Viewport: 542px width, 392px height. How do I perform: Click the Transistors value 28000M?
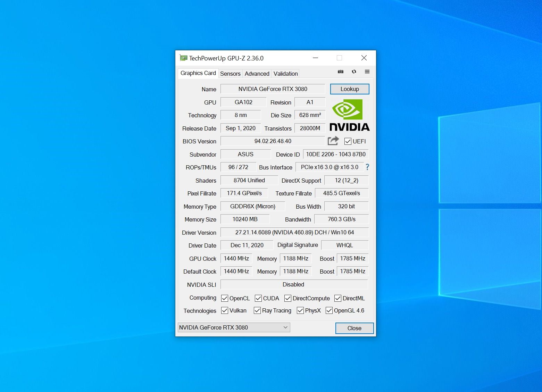(x=310, y=128)
